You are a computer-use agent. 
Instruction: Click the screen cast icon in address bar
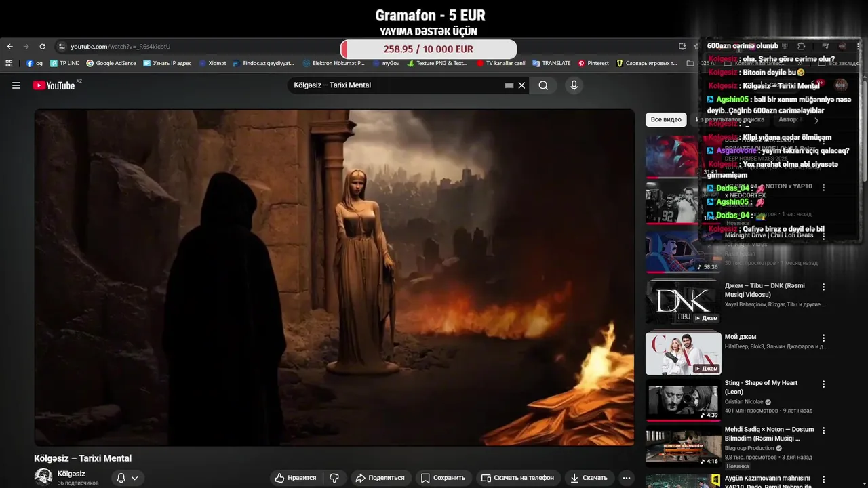pos(682,47)
